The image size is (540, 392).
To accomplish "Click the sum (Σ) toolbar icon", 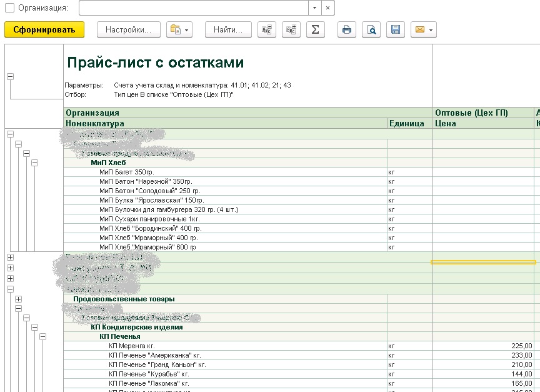I will 316,29.
